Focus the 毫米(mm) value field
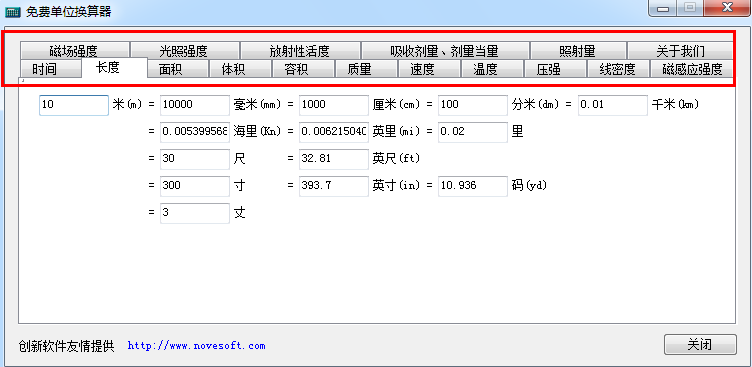Screen dimensions: 752x367 point(195,105)
